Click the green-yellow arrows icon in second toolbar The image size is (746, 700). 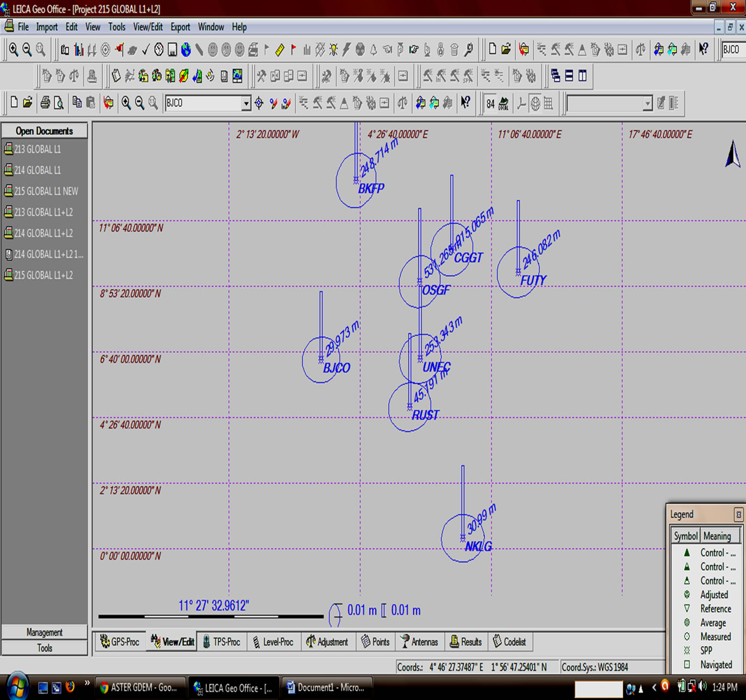pyautogui.click(x=184, y=76)
